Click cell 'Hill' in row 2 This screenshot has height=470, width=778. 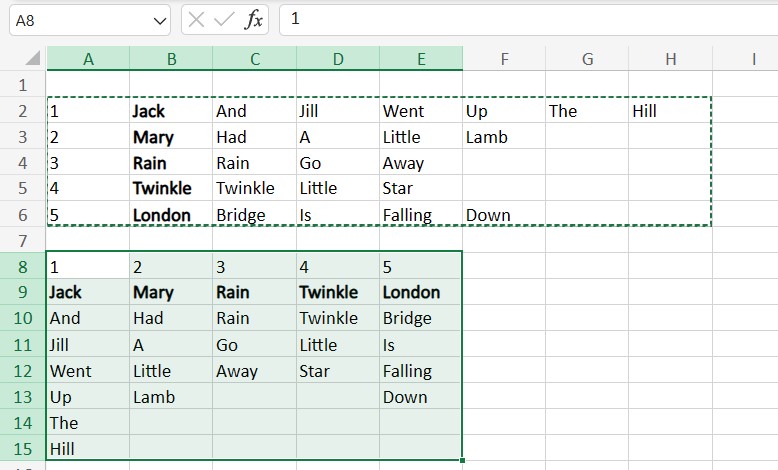pyautogui.click(x=670, y=111)
